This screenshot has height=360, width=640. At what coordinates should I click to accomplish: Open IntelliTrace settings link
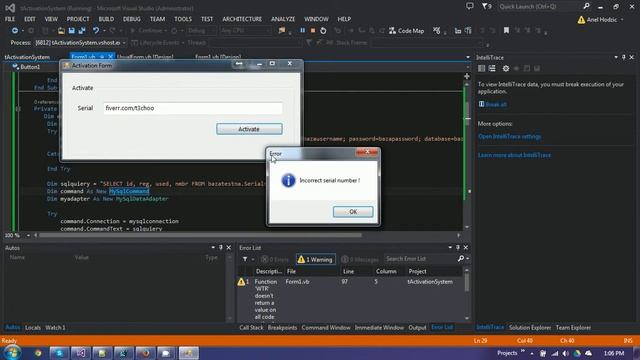tap(509, 136)
